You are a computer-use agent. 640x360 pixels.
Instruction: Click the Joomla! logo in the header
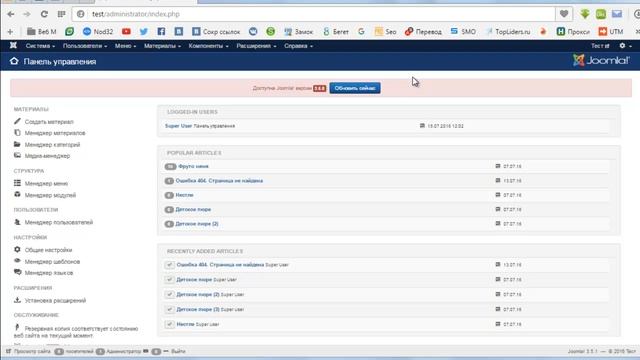(601, 61)
